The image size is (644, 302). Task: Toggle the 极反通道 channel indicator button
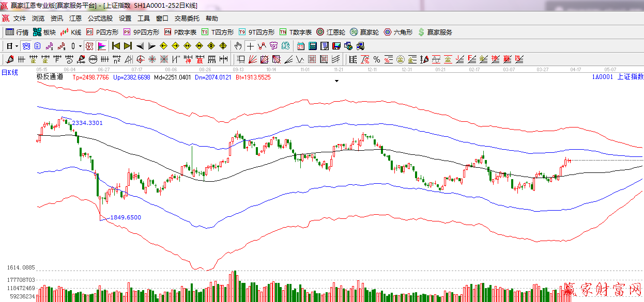coord(89,46)
